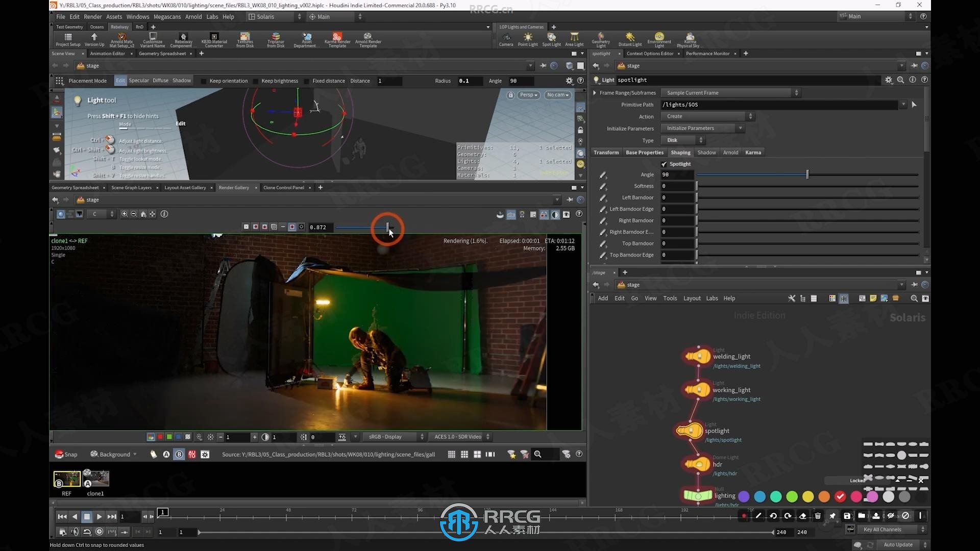This screenshot has width=980, height=551.
Task: Add a Camera from the shelf
Action: coord(506,40)
